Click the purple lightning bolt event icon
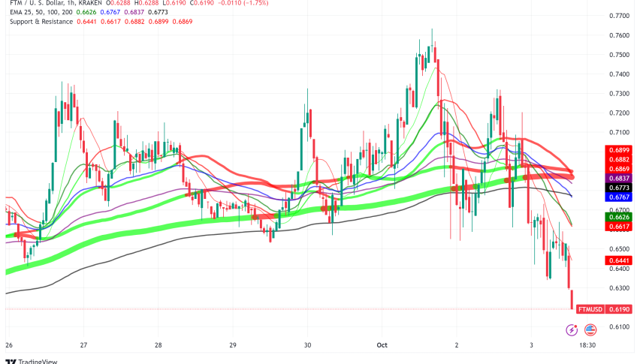This screenshot has width=640, height=364. (572, 329)
